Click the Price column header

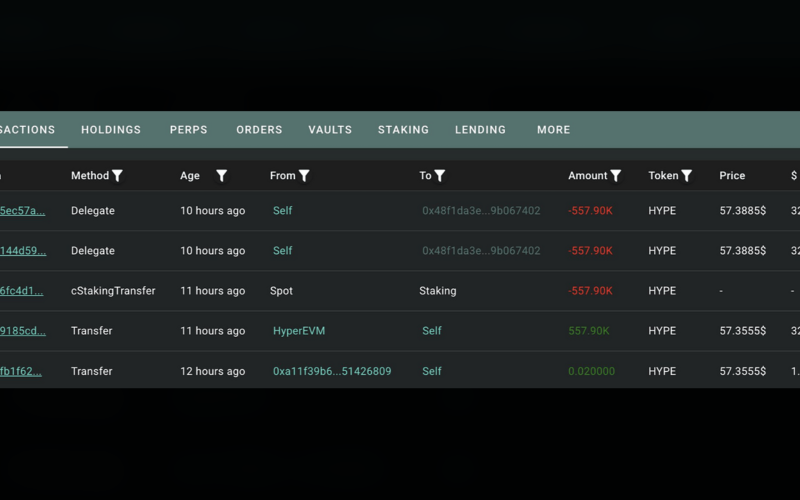732,176
